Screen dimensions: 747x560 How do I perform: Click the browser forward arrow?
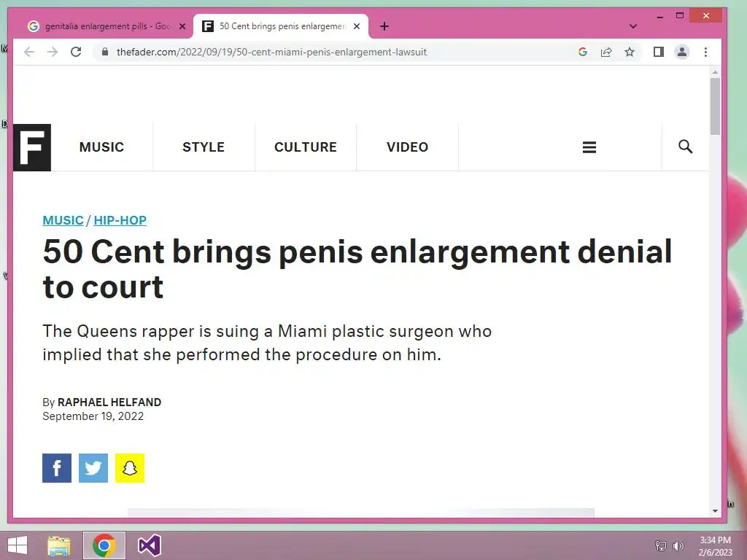click(x=53, y=52)
